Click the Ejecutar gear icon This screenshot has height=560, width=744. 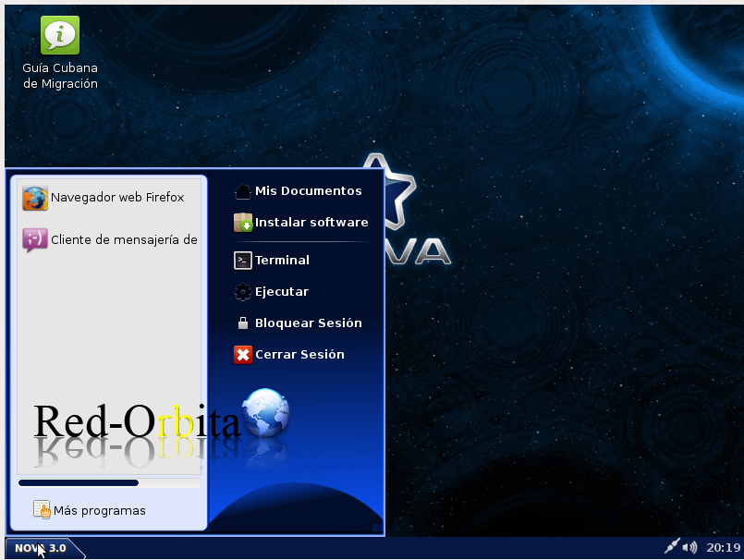coord(243,292)
